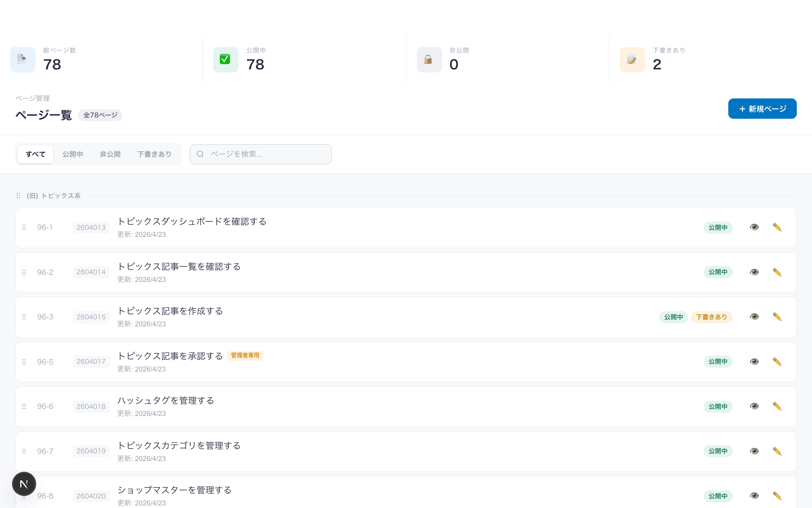Click the row number 96-5
Viewport: 812px width, 508px height.
point(45,362)
